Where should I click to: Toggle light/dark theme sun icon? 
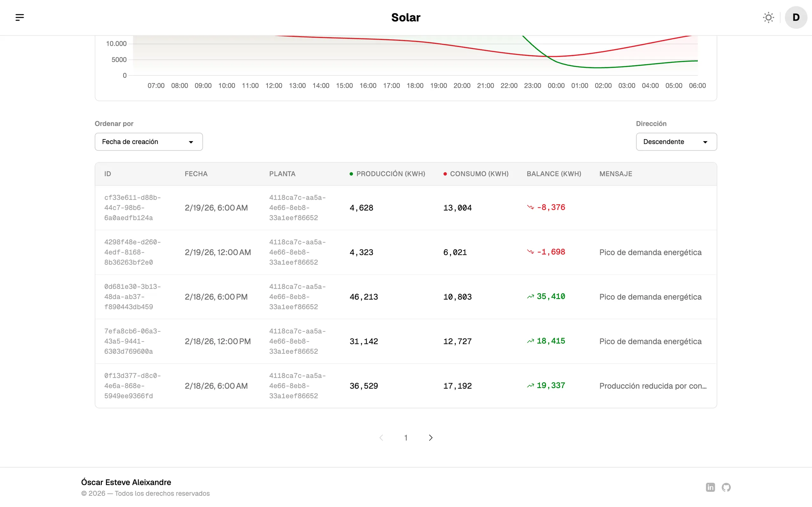768,17
